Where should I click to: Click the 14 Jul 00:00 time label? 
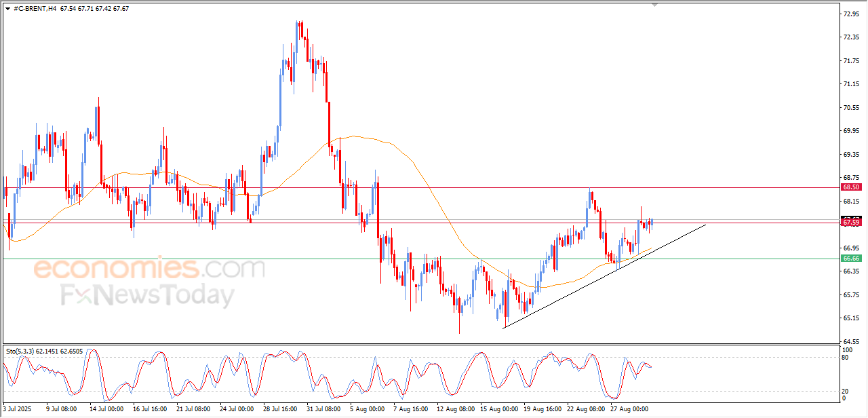106,409
